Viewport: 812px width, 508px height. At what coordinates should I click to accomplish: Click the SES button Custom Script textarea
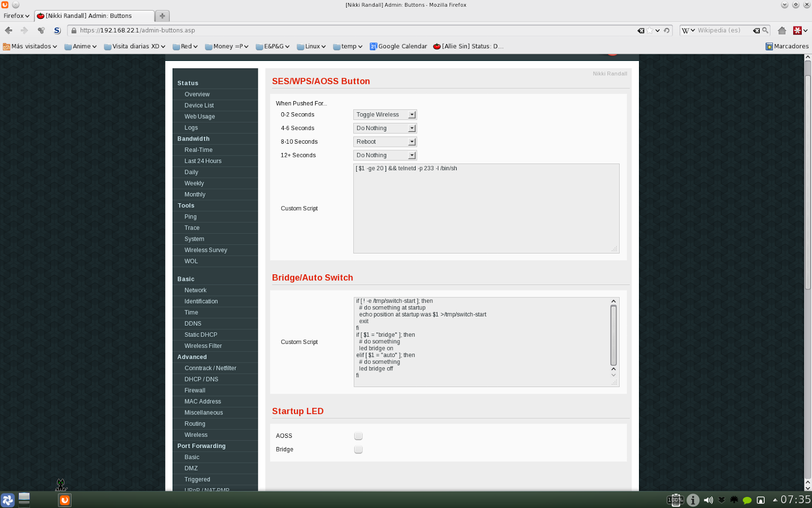click(x=486, y=208)
